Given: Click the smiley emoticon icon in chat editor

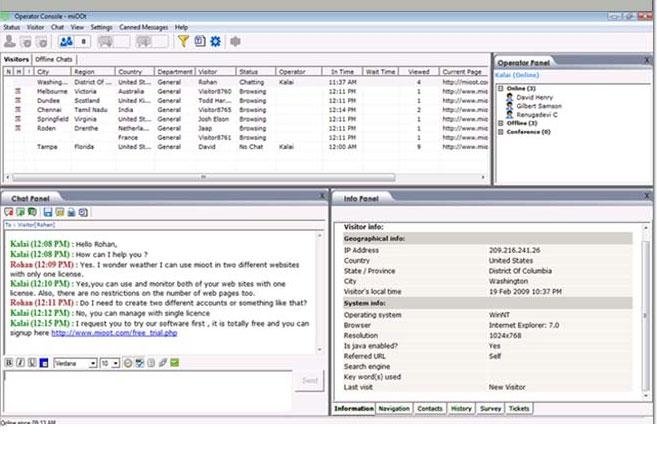Looking at the screenshot, I should pyautogui.click(x=129, y=362).
